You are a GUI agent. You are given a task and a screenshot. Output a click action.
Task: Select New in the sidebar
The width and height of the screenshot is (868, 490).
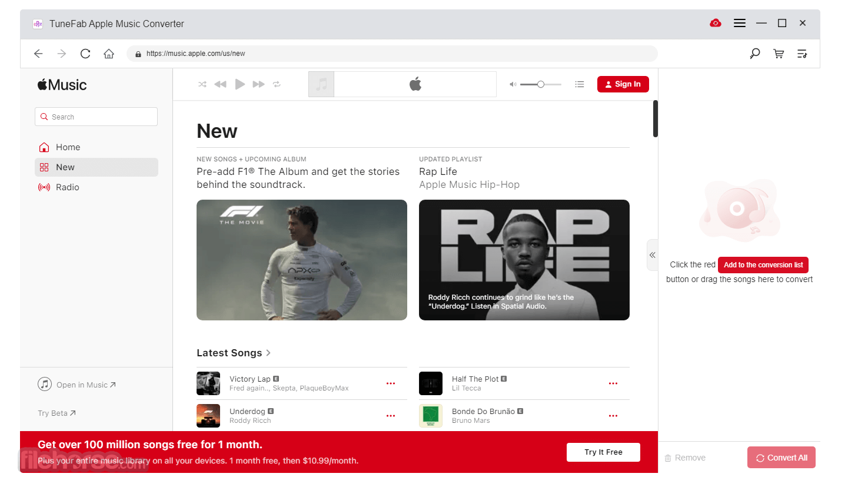(x=97, y=167)
